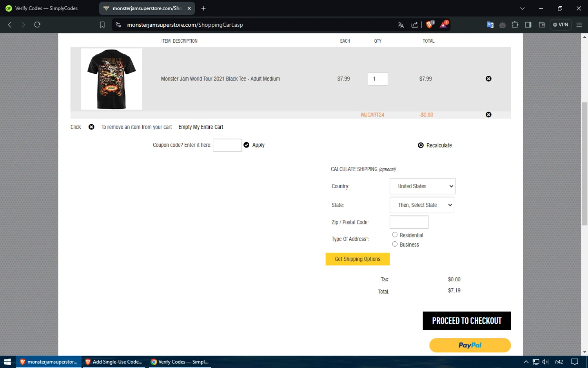Share this page link
Viewport: 588px width, 368px height.
pyautogui.click(x=414, y=25)
